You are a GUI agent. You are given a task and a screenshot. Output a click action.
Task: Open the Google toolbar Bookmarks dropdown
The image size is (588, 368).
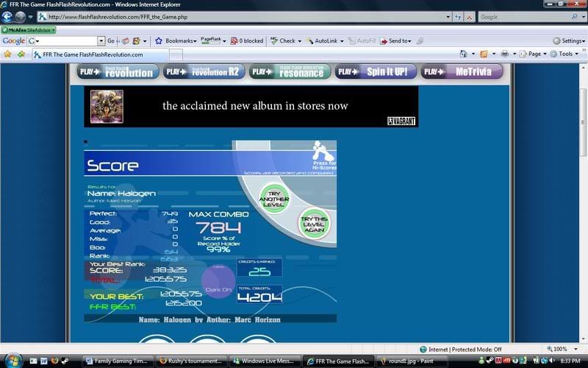click(176, 41)
